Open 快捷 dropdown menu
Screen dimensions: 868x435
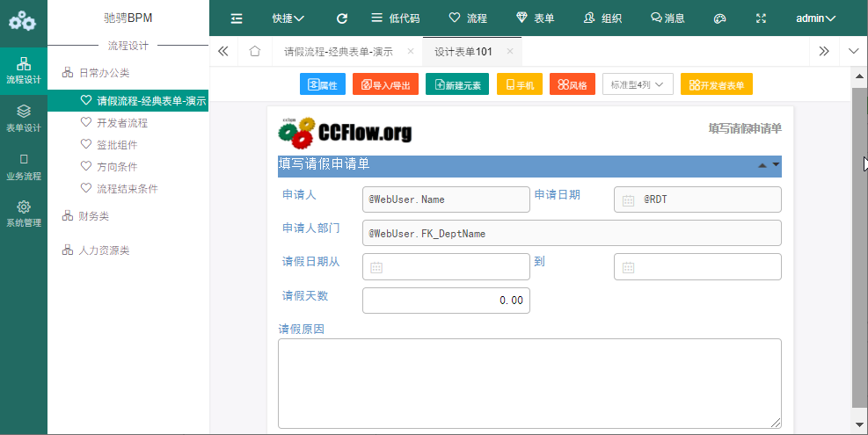[x=288, y=18]
